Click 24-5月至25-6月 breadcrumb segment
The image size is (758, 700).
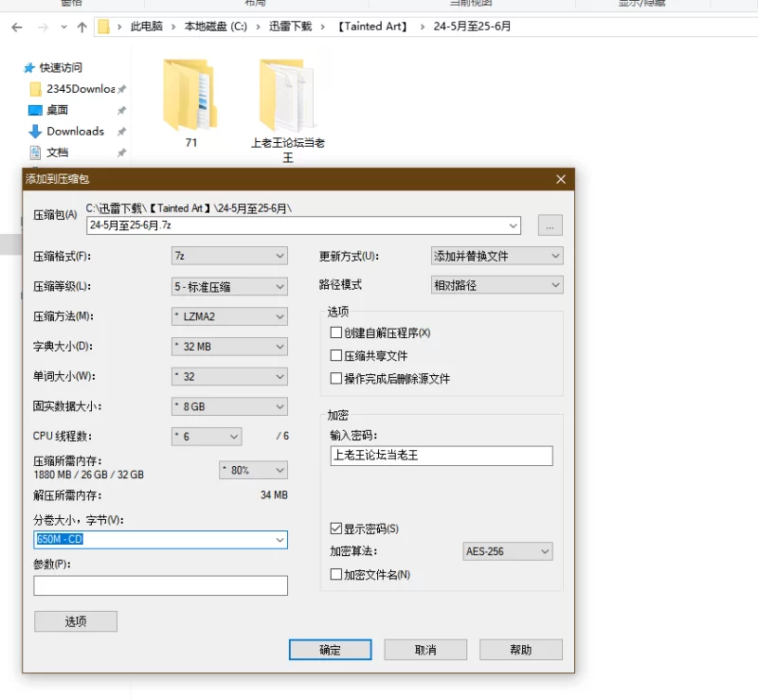[x=472, y=27]
